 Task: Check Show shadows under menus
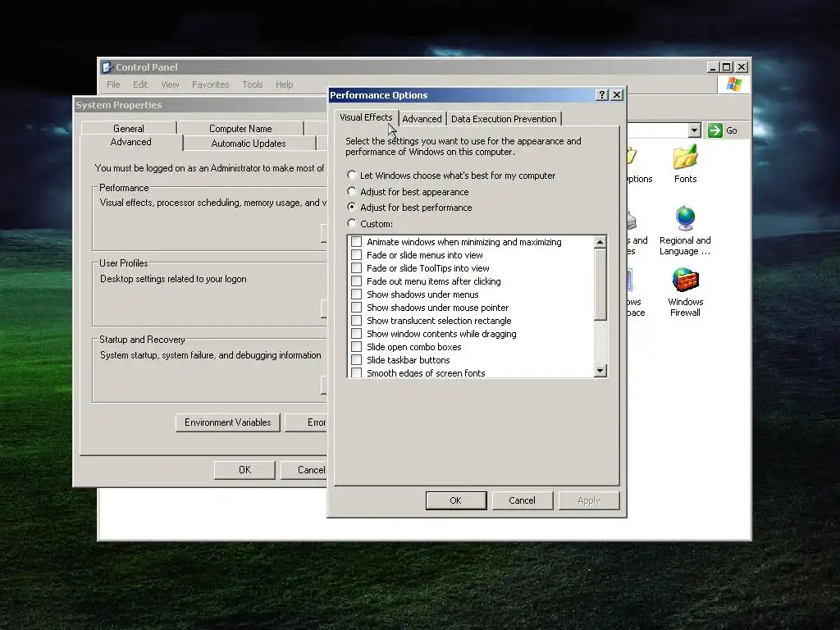click(356, 294)
